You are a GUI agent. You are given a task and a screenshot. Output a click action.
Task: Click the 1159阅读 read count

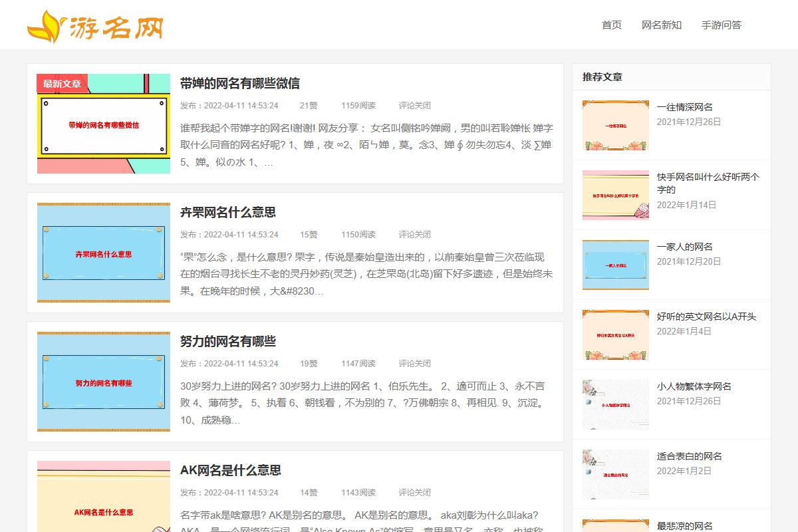click(x=358, y=105)
